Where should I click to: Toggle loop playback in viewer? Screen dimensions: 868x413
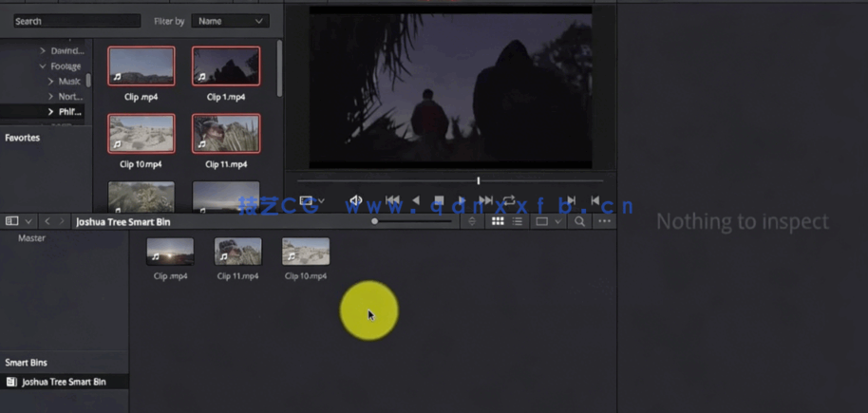pos(509,200)
